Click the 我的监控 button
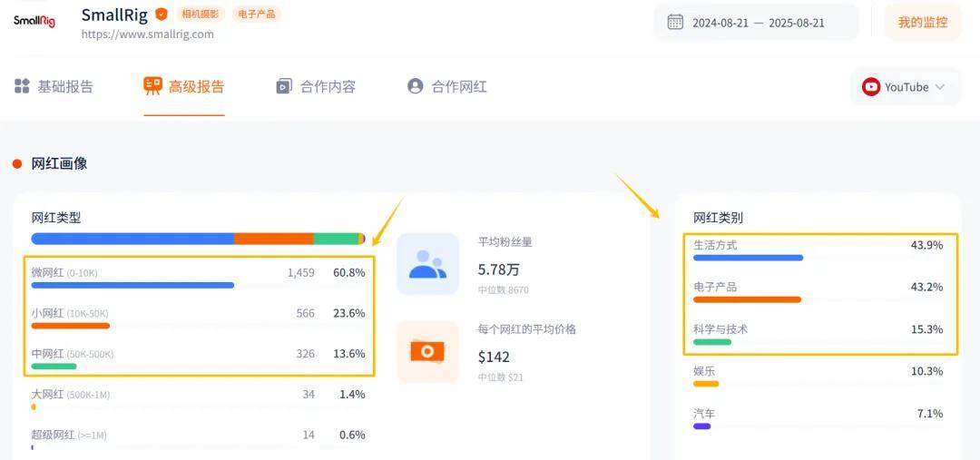Screen dimensions: 980x460 pyautogui.click(x=922, y=23)
